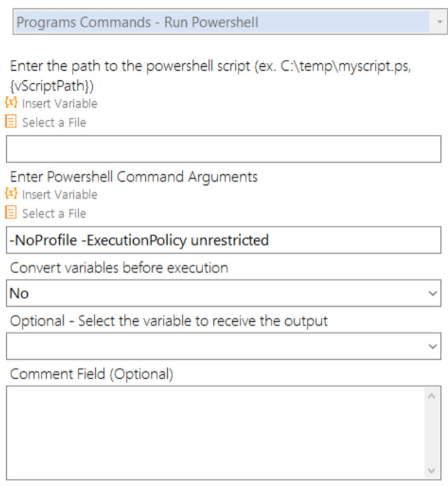Click inside the Comment Field text area
This screenshot has height=486, width=448.
point(216,434)
